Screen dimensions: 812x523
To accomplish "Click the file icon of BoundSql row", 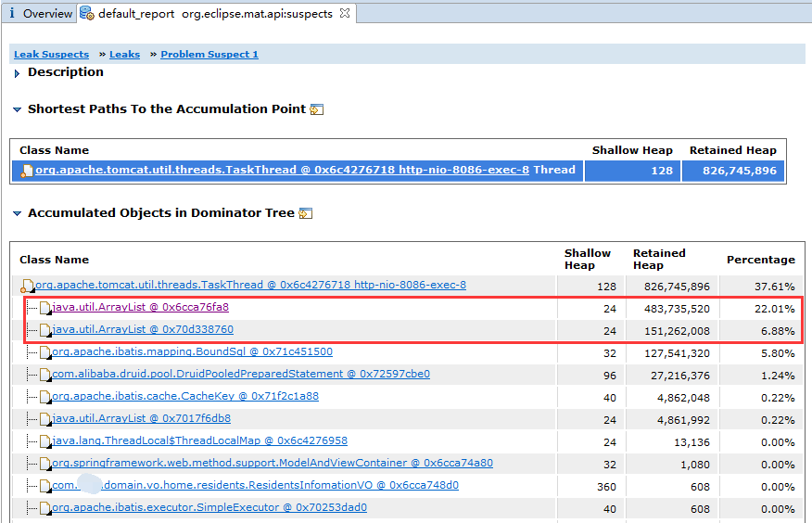I will tap(44, 353).
